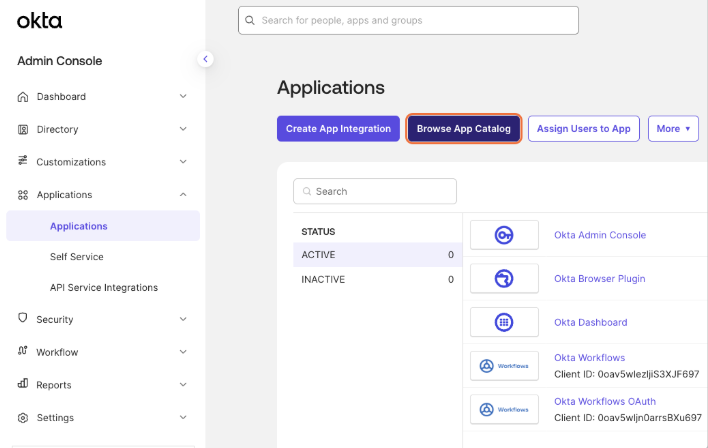This screenshot has height=448, width=708.
Task: Expand the Customizations menu chevron
Action: pos(183,162)
